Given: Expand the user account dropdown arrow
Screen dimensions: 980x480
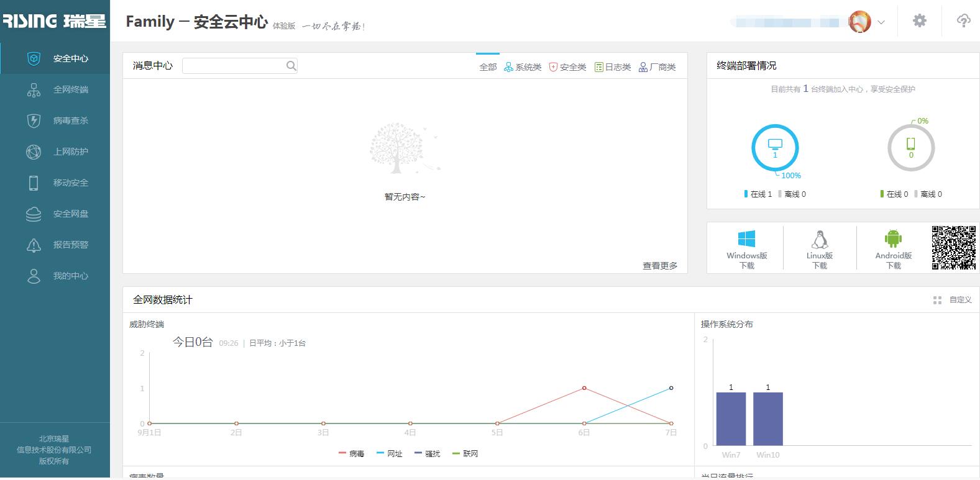Looking at the screenshot, I should (x=881, y=22).
